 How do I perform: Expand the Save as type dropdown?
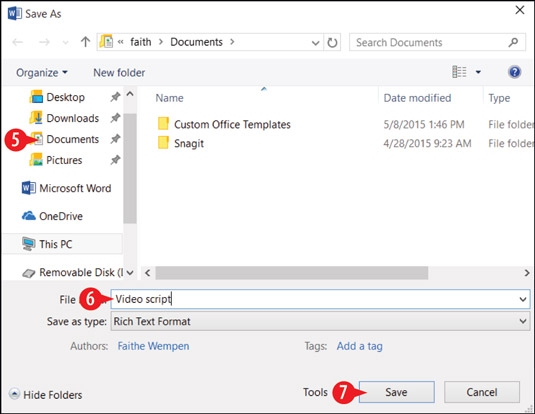tap(523, 321)
